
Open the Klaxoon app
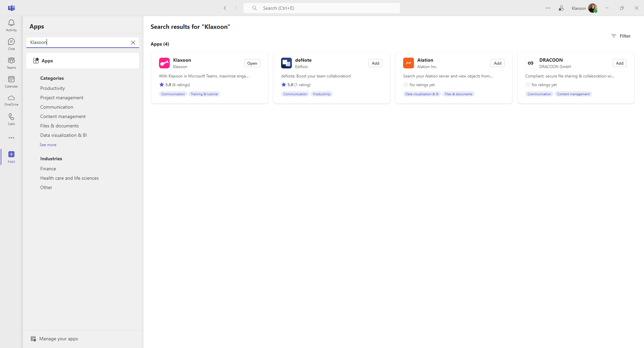point(252,63)
